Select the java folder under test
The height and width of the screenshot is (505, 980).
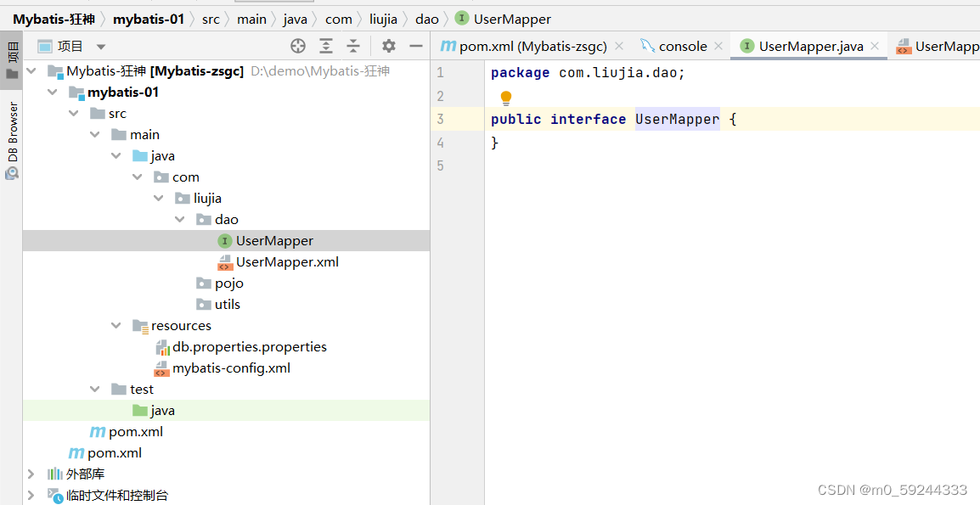point(226,411)
